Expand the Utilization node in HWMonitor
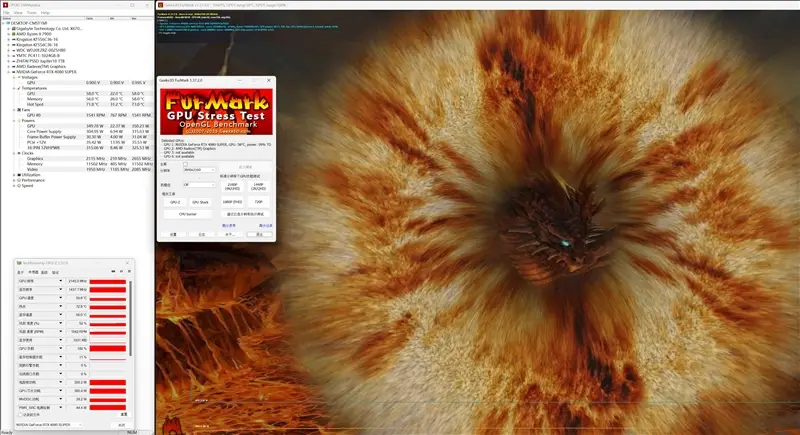 [x=14, y=175]
